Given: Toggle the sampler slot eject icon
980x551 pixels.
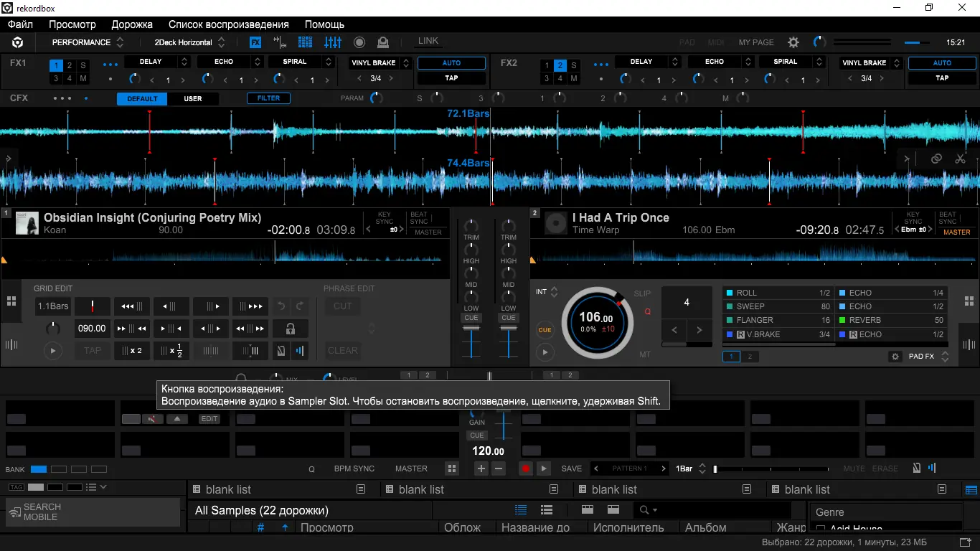Looking at the screenshot, I should coord(179,419).
